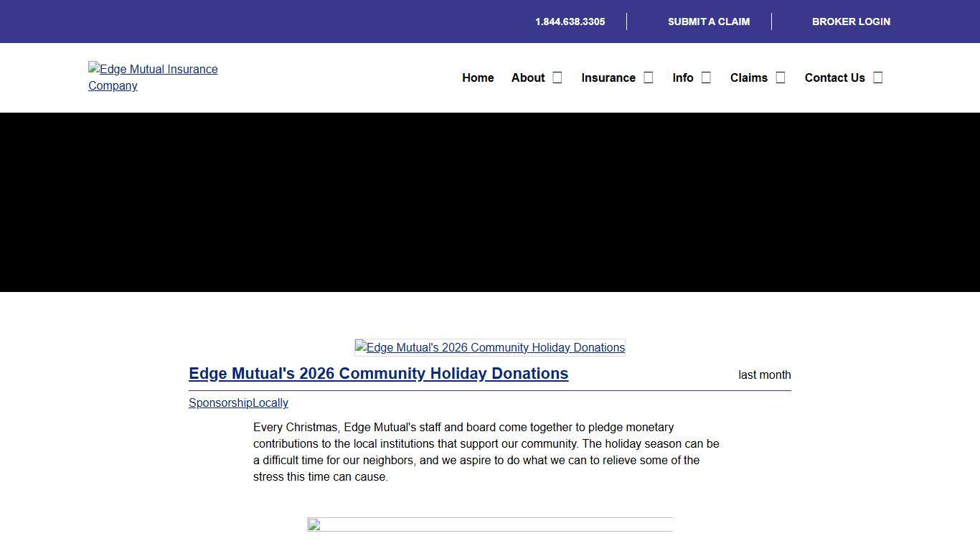Click SUBMIT A CLAIM in the header
The height and width of the screenshot is (551, 980).
coord(709,22)
